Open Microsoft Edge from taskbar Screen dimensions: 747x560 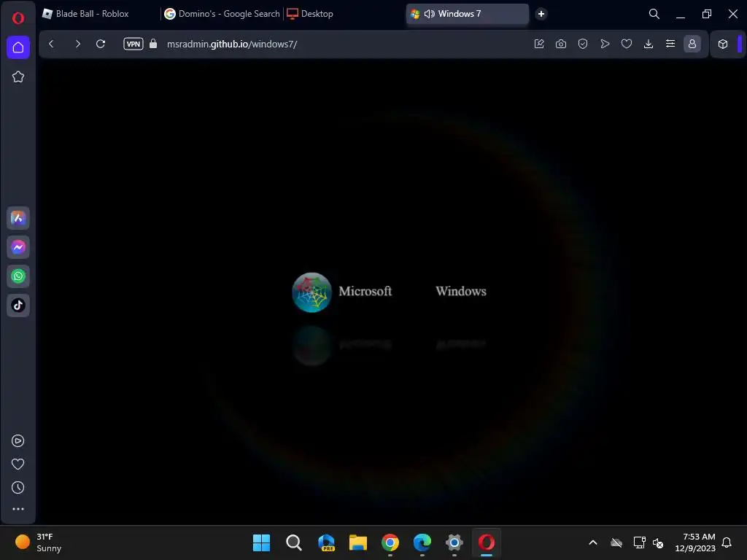422,542
